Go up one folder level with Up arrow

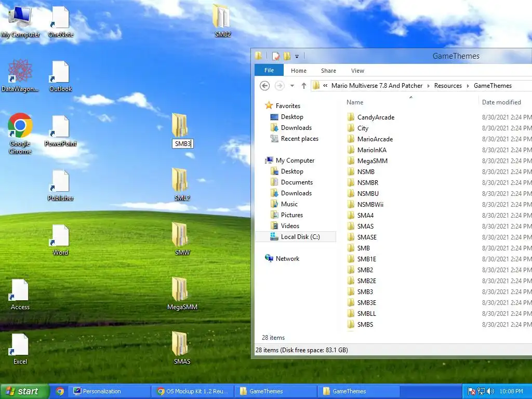click(303, 86)
